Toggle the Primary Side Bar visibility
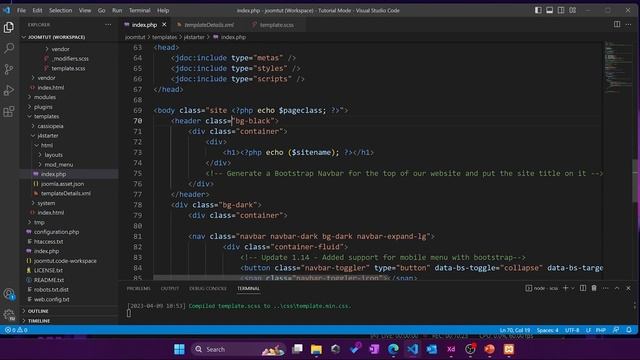This screenshot has width=640, height=360. click(x=538, y=10)
